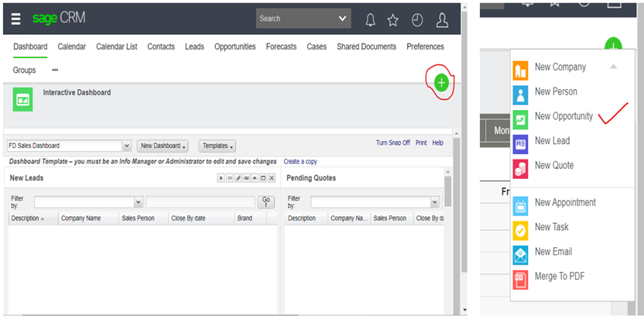Open the hamburger main menu
The image size is (644, 323).
[15, 19]
